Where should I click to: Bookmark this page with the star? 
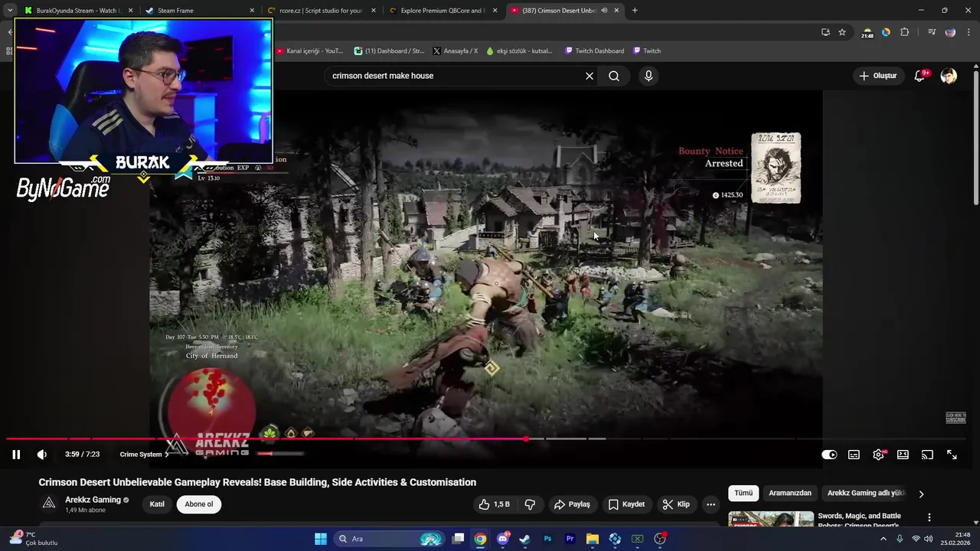coord(842,32)
